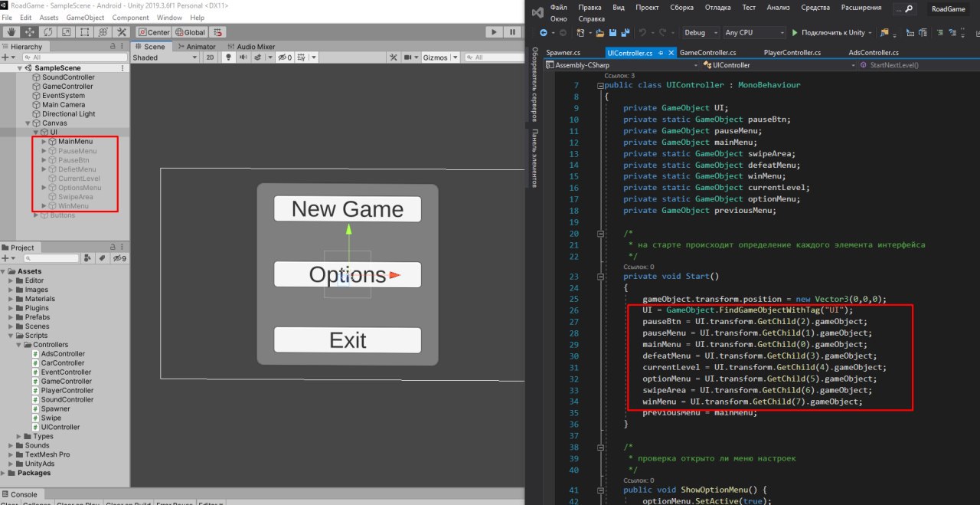The image size is (980, 505).
Task: Expand the MainMenu object in Hierarchy
Action: (44, 142)
